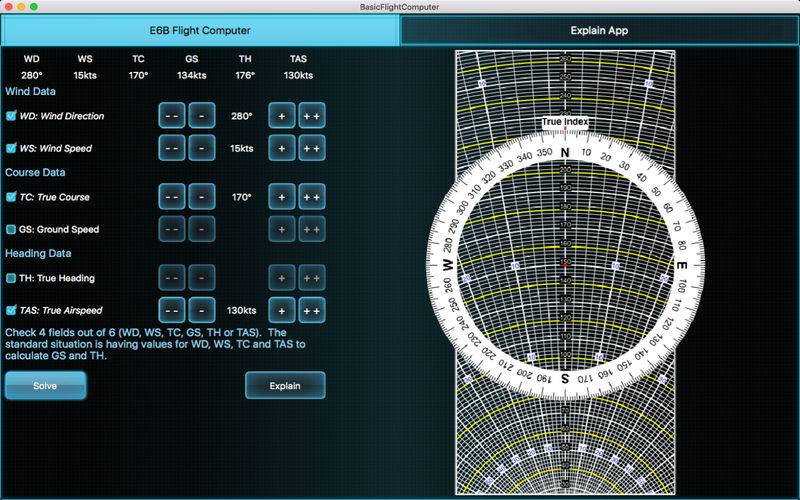Decrease Wind Direction with single minus

point(202,116)
